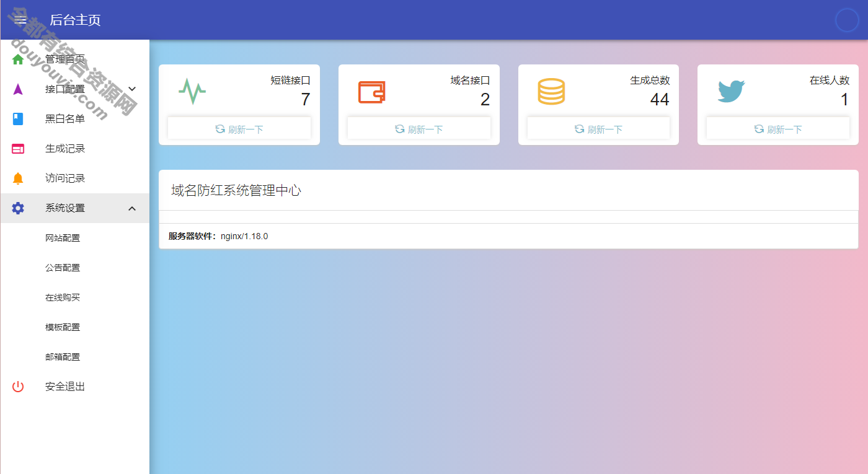Click the 短链接口 value 7
The height and width of the screenshot is (474, 868).
[x=305, y=99]
